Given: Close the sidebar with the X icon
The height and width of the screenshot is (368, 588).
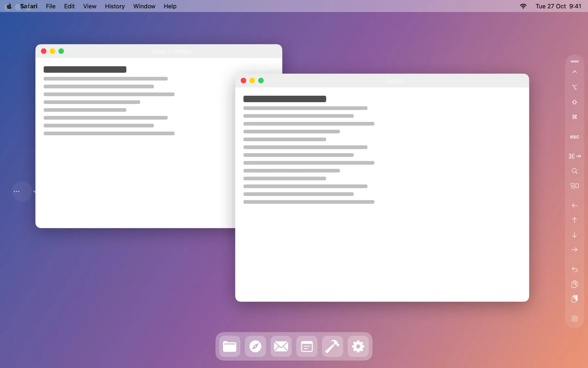Looking at the screenshot, I should (575, 319).
